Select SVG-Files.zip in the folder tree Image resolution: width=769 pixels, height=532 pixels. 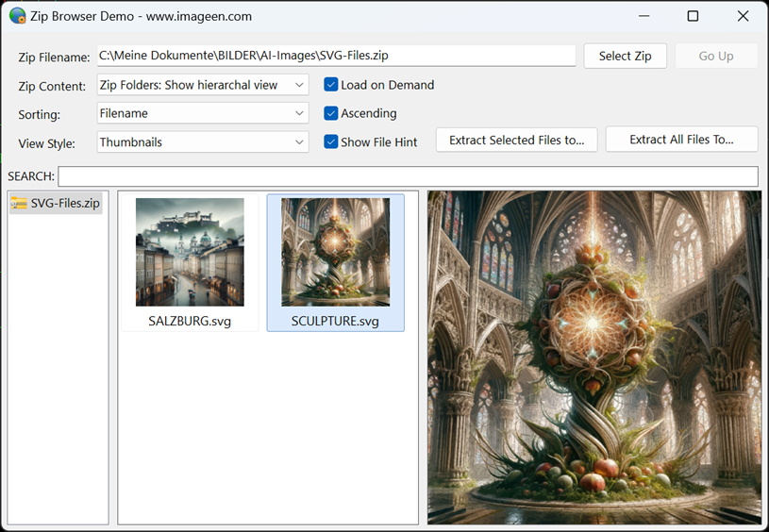(56, 203)
